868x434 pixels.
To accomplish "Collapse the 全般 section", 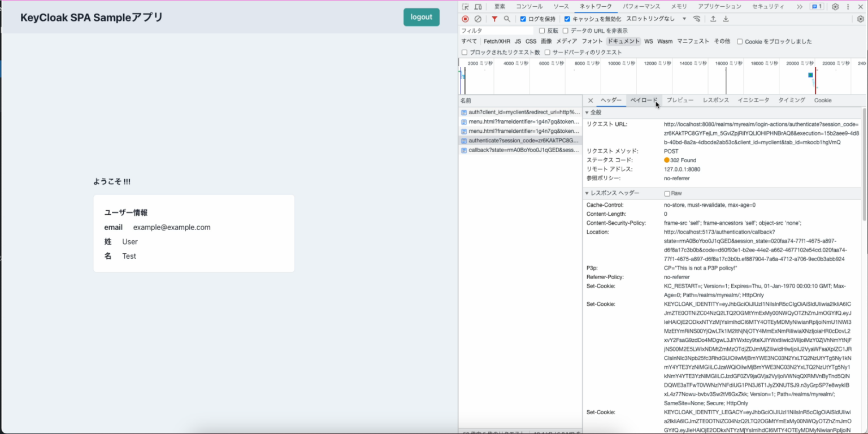I will tap(588, 112).
